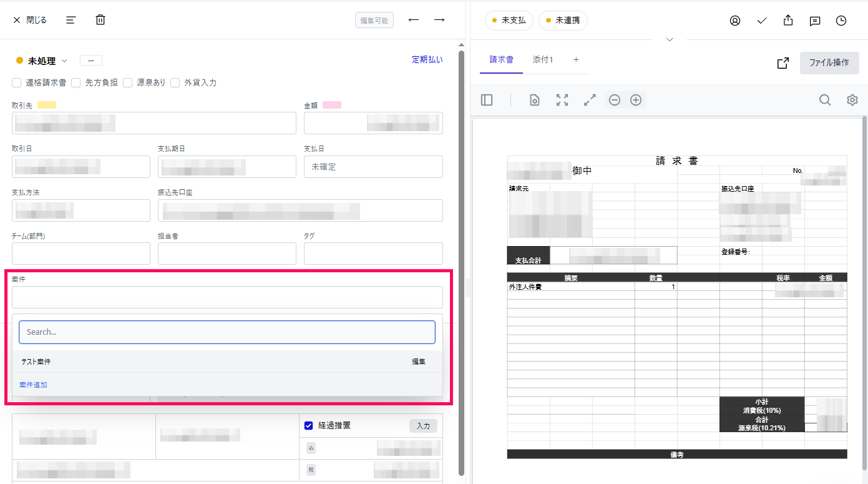Click the share upload icon

pos(788,21)
